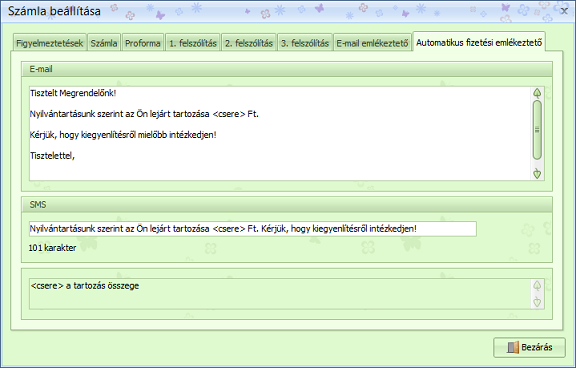The height and width of the screenshot is (368, 576).
Task: Switch to the 2. felszólítás tab
Action: (x=249, y=43)
